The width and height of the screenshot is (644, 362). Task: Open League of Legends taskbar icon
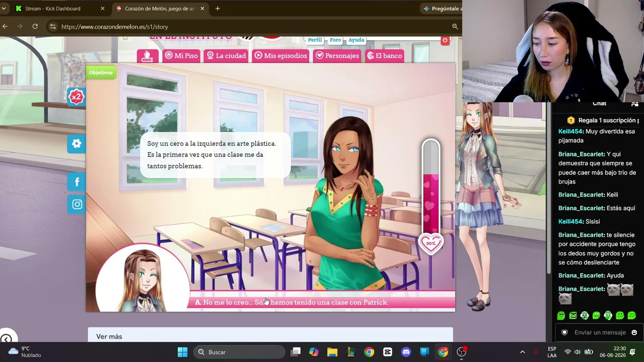tap(351, 352)
